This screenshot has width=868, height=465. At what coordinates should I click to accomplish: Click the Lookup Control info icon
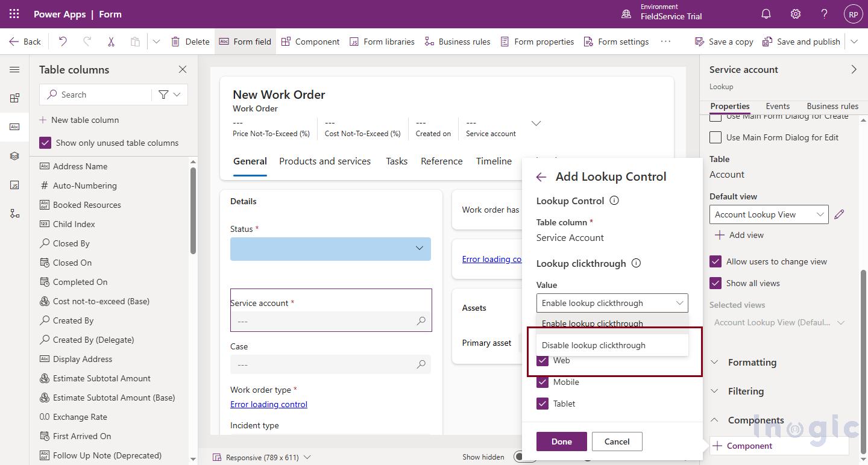click(x=614, y=201)
